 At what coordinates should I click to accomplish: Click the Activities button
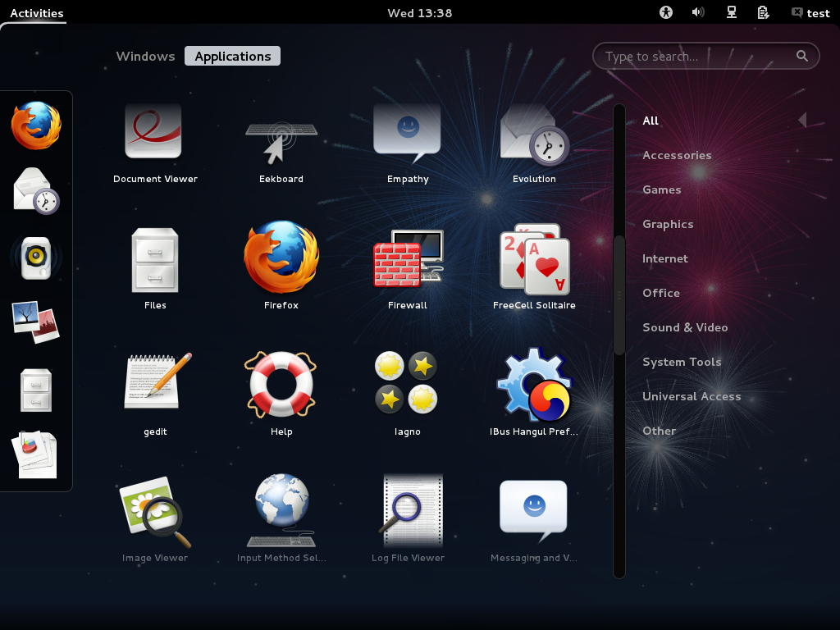[x=36, y=13]
